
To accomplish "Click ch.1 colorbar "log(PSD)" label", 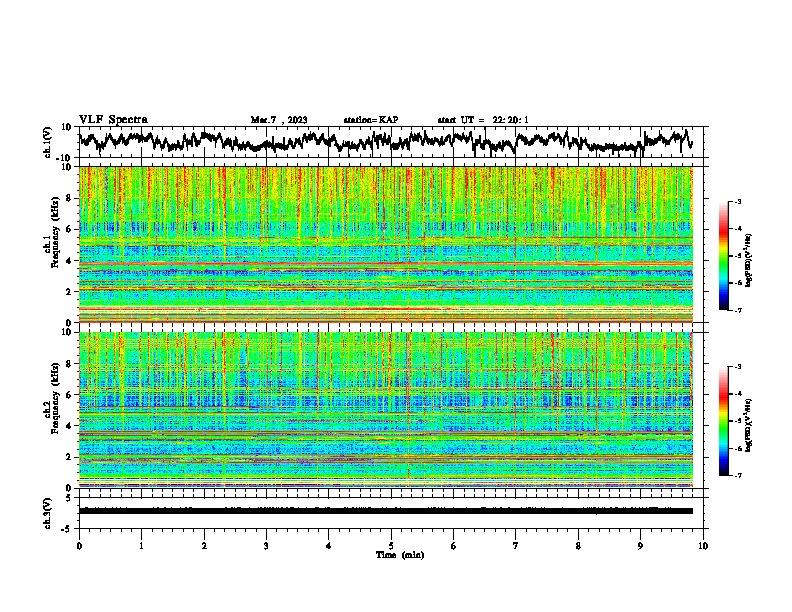I will click(749, 261).
